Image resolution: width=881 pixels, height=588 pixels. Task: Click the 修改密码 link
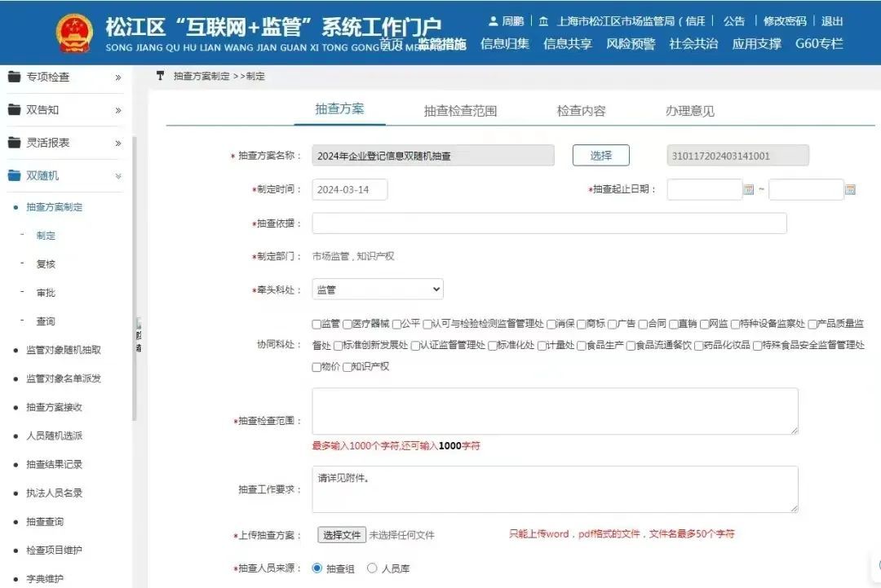click(785, 21)
